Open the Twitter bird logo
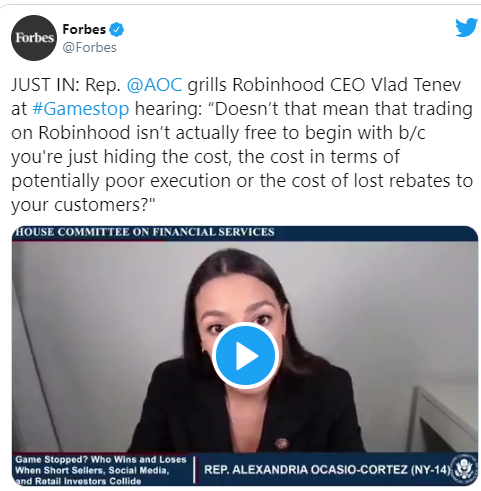 click(467, 27)
